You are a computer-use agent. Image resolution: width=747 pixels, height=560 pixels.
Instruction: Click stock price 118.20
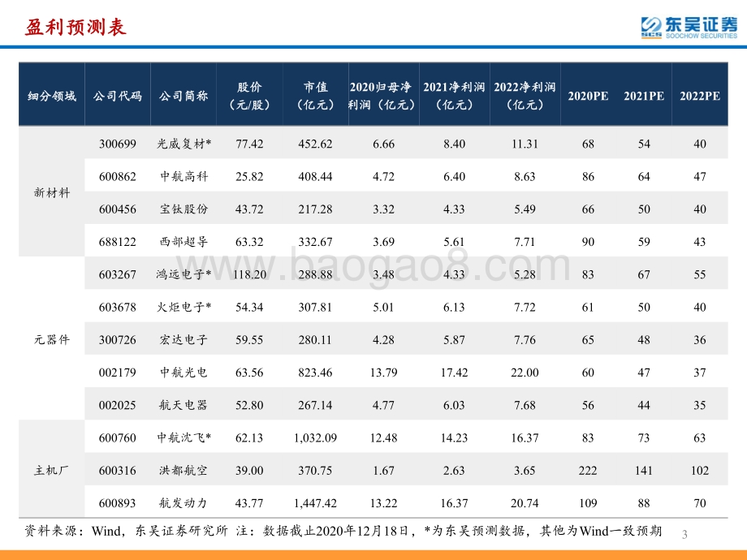coord(249,275)
